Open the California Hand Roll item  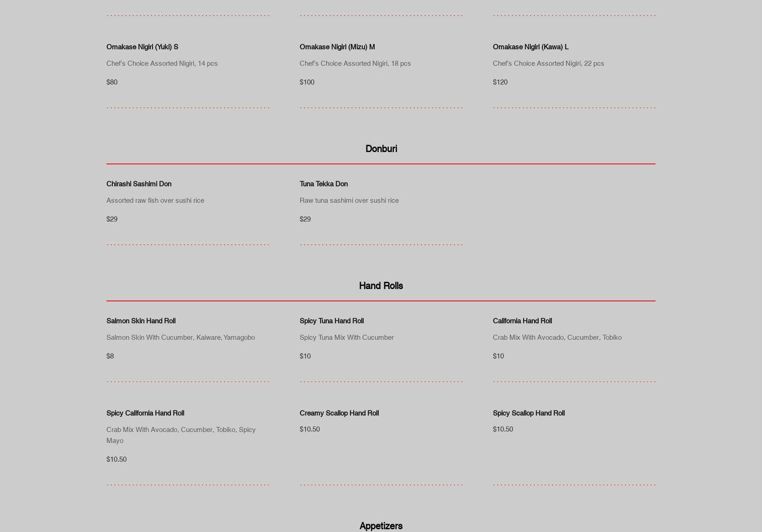coord(522,321)
